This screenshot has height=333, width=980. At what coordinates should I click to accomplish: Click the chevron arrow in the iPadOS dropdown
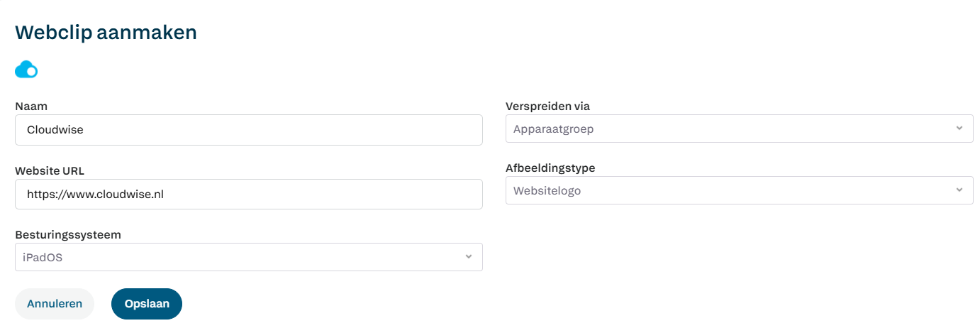[x=468, y=257]
